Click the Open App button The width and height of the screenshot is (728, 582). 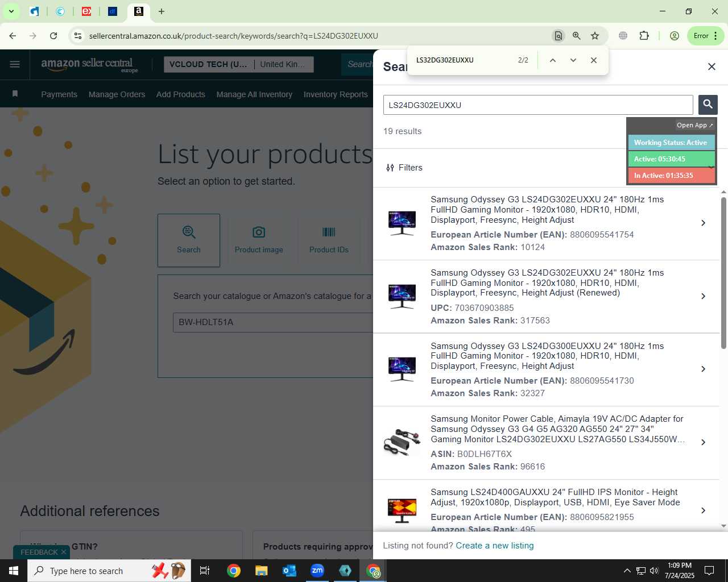coord(694,125)
